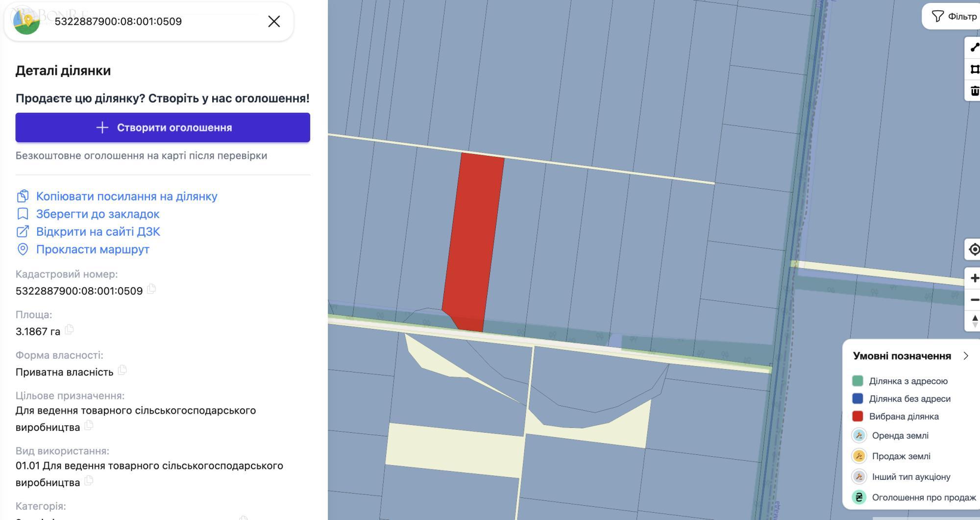Zoom out the map with minus button
The width and height of the screenshot is (980, 520).
(974, 300)
